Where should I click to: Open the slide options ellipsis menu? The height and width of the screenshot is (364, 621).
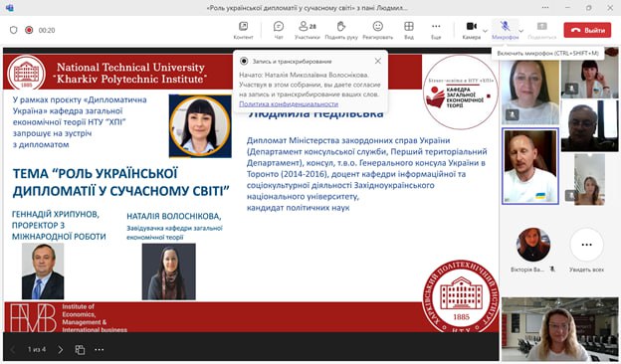[x=100, y=350]
